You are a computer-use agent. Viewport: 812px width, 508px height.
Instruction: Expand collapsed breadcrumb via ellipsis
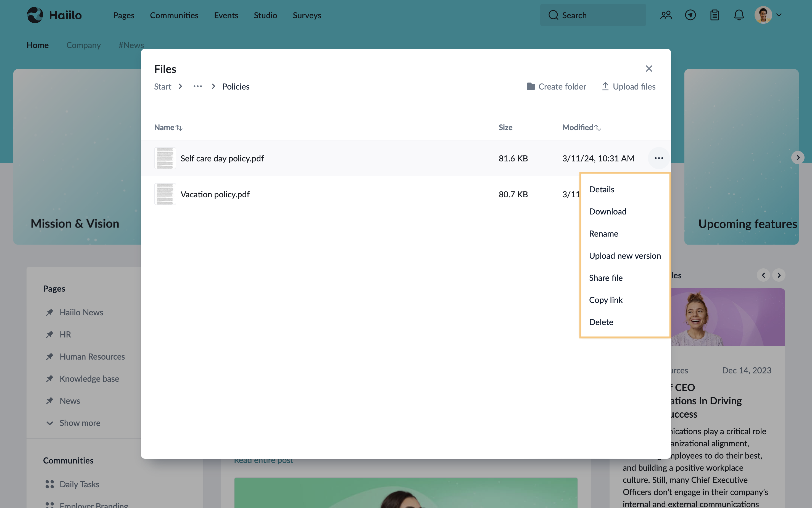(x=197, y=86)
